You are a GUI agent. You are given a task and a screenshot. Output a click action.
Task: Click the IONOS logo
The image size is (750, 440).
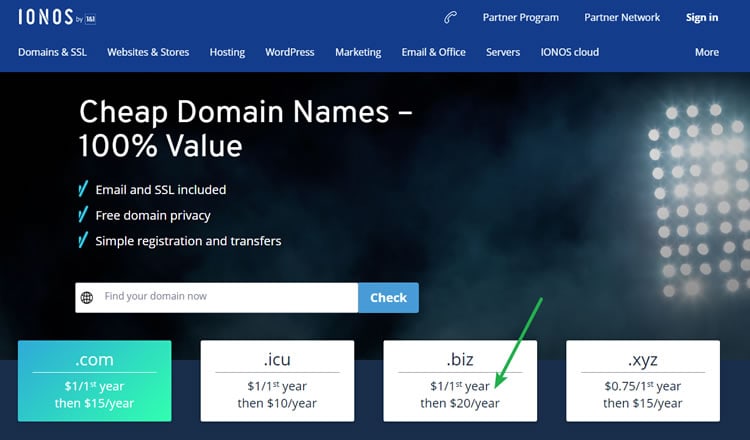pyautogui.click(x=57, y=17)
